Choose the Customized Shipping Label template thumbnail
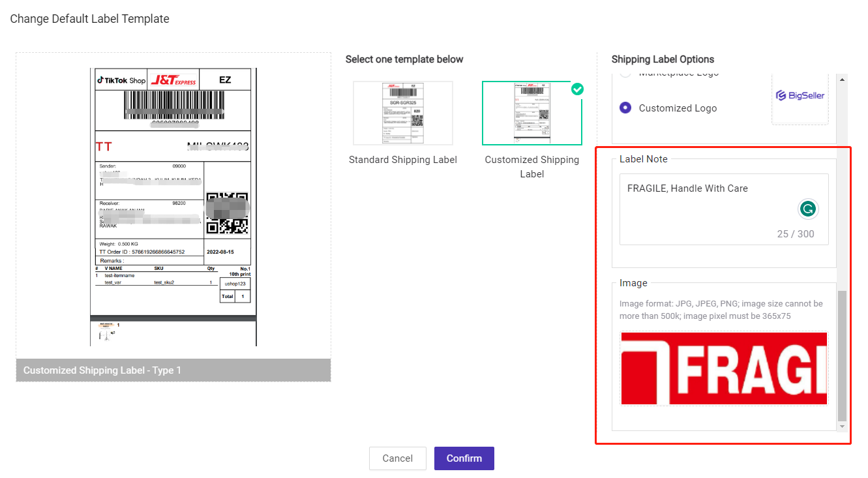Image resolution: width=868 pixels, height=478 pixels. (532, 113)
